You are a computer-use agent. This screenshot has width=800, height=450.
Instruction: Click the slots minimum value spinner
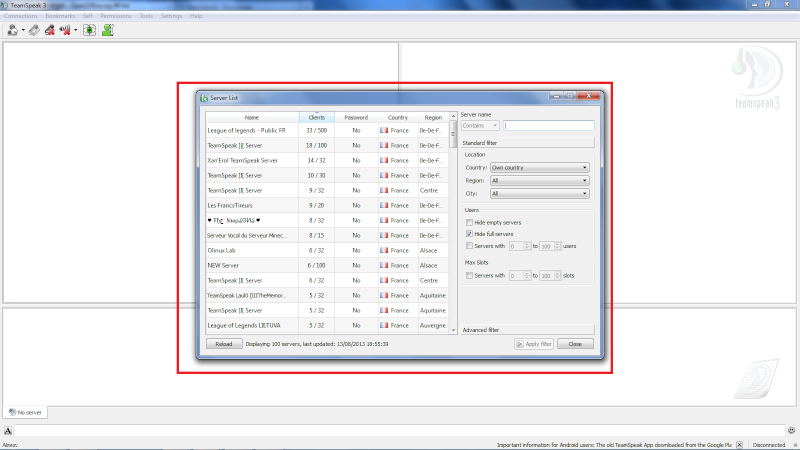(x=520, y=276)
